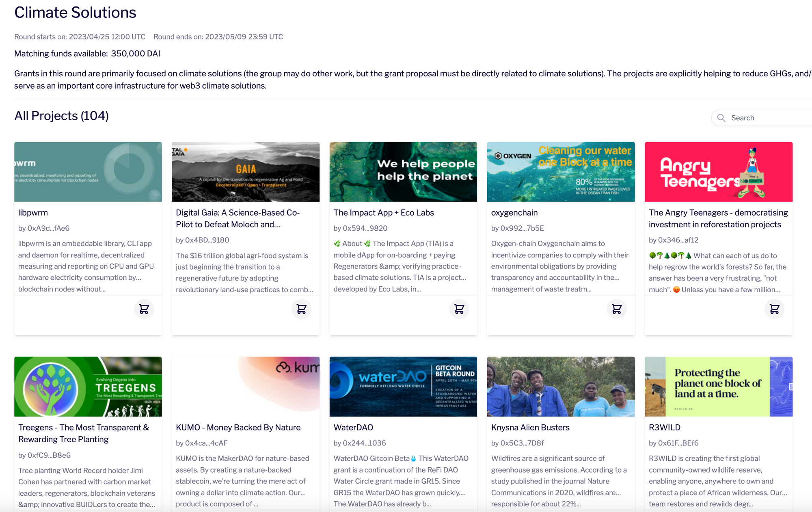The image size is (812, 512).
Task: Open the WaterDAO project title
Action: click(353, 428)
